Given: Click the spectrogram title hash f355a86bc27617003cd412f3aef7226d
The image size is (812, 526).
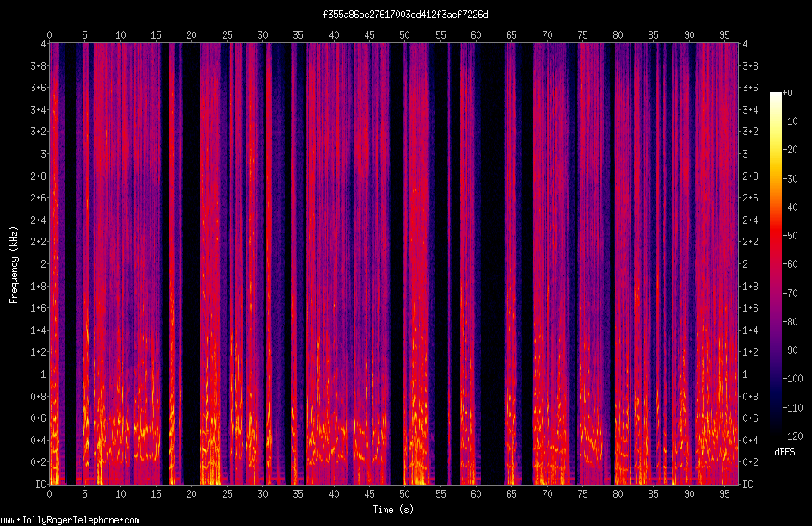Looking at the screenshot, I should (x=405, y=15).
